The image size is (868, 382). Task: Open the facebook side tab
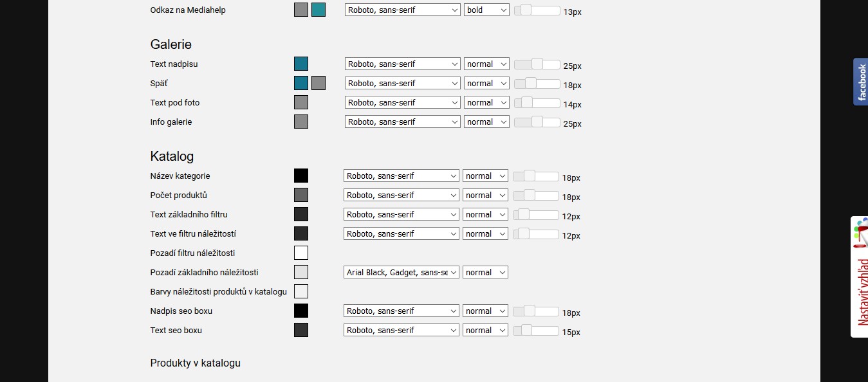[x=860, y=82]
